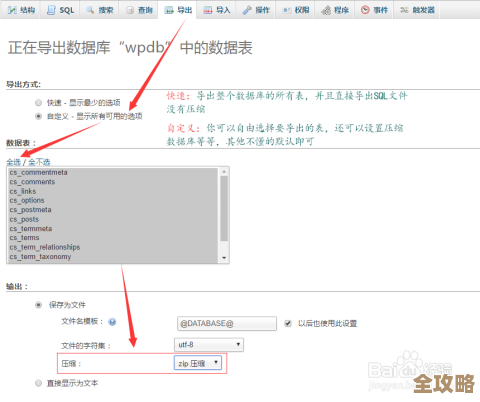The image size is (480, 402).
Task: Toggle 以后也使用此设置 checkbox
Action: pos(288,323)
